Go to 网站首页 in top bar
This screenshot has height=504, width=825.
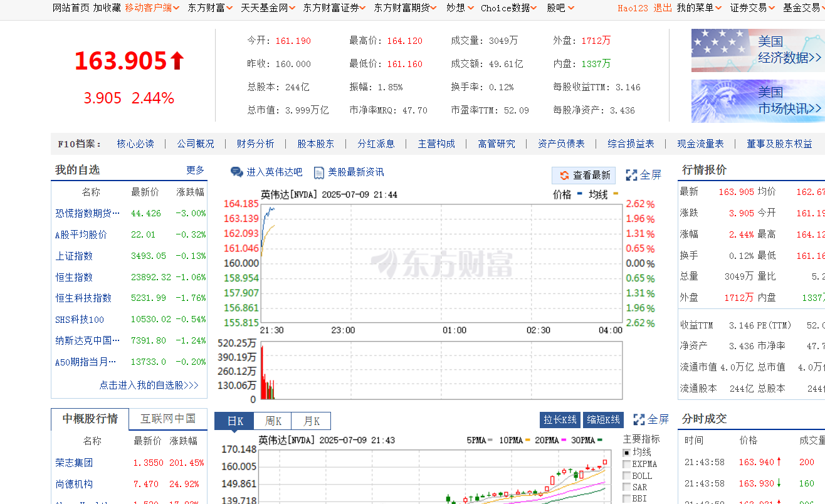[x=71, y=8]
